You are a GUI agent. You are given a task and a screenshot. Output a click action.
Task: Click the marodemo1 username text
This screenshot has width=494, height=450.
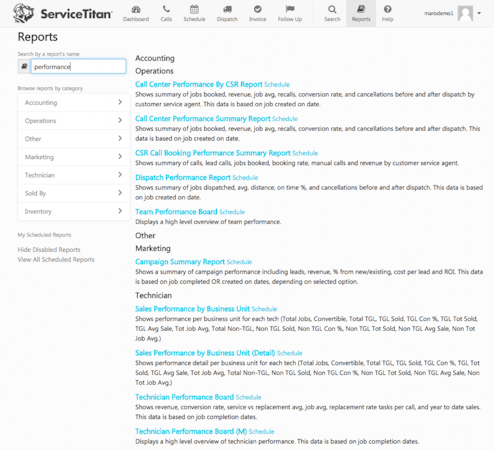point(438,13)
